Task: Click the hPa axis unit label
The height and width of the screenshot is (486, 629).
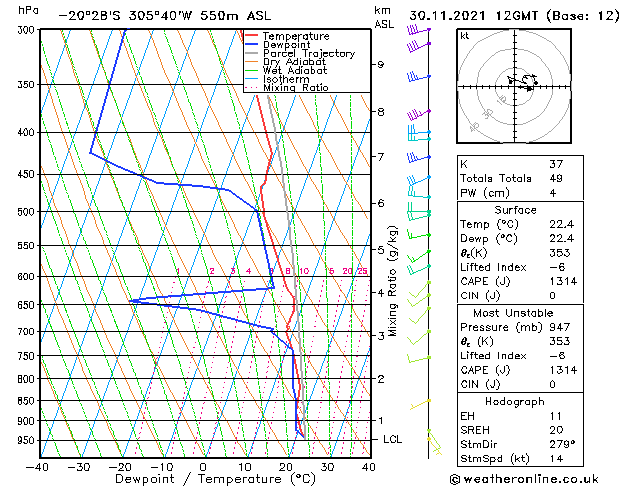Action: pos(28,10)
